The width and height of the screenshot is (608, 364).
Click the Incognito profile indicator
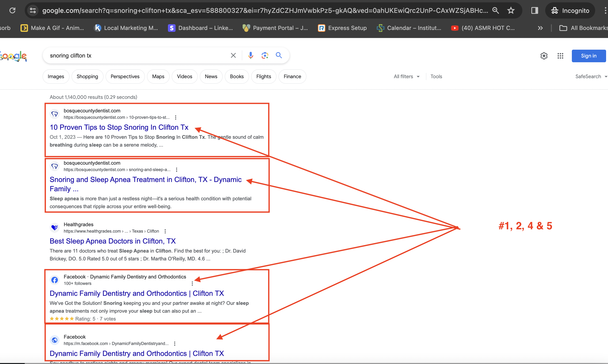pyautogui.click(x=570, y=10)
